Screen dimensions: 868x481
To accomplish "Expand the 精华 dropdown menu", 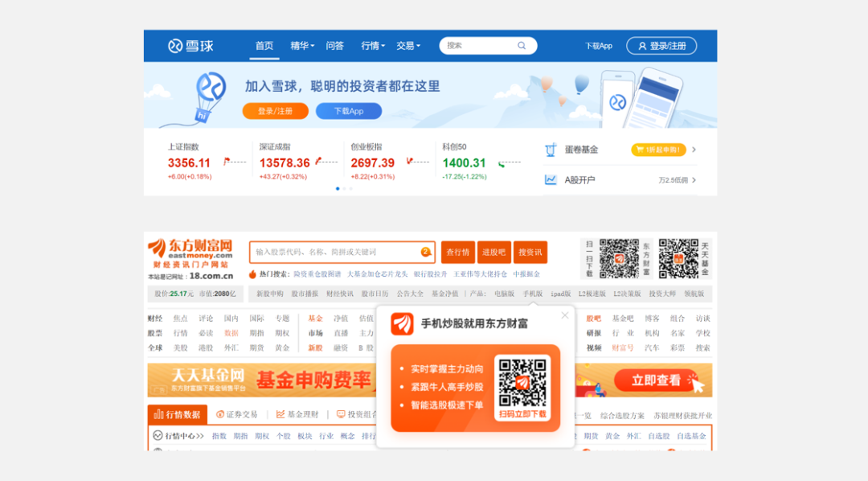I will point(301,46).
